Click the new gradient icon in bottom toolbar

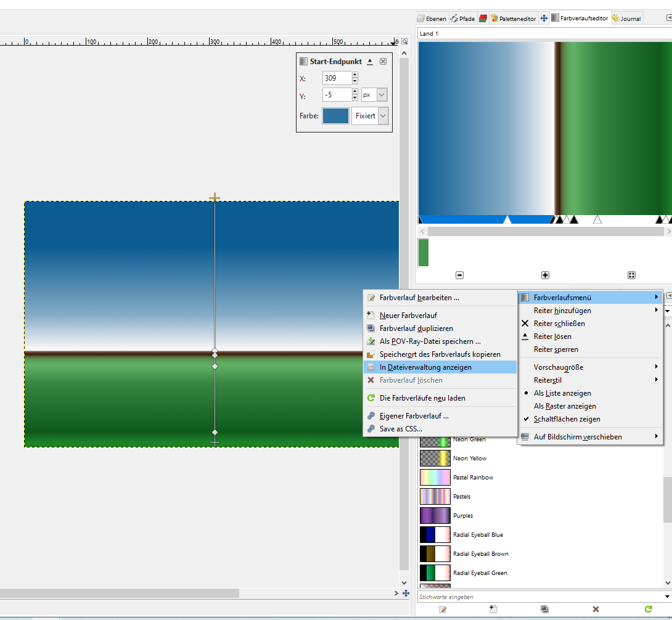tap(493, 609)
